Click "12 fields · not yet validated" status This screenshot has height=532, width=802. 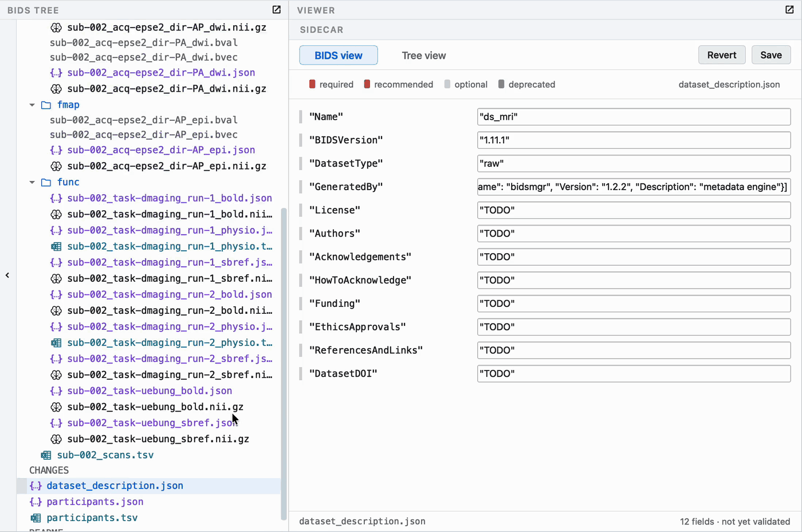pyautogui.click(x=735, y=522)
